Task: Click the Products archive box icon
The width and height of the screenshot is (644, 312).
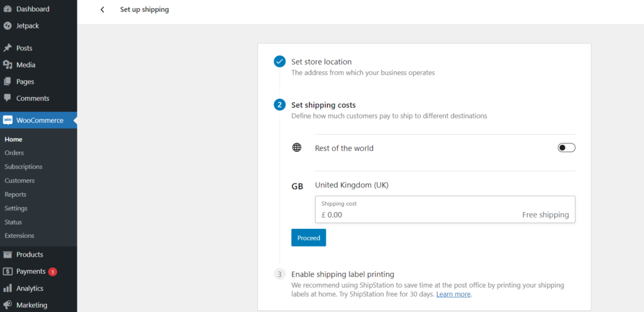Action: point(8,255)
